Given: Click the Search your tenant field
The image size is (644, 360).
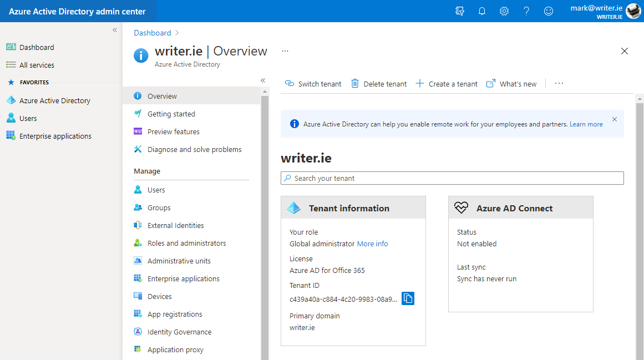Looking at the screenshot, I should 452,178.
